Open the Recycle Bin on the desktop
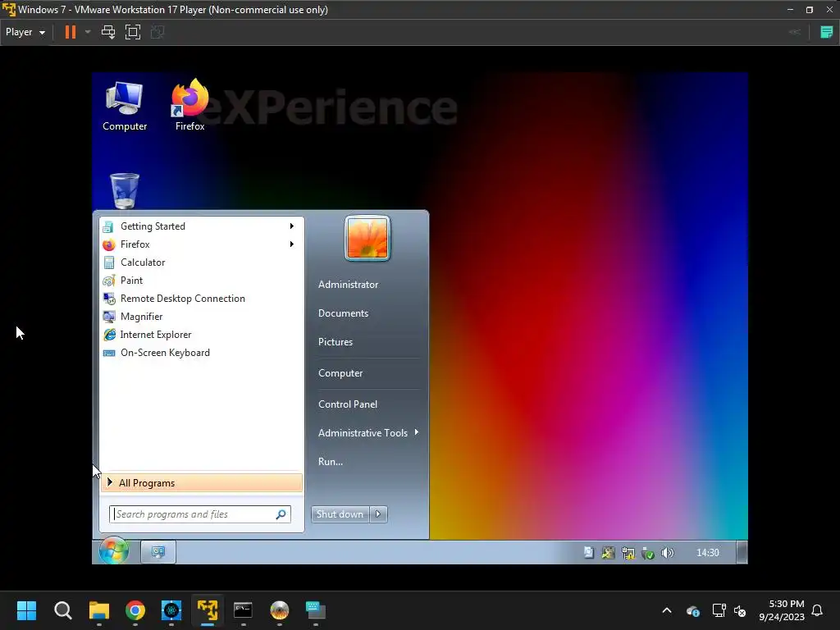The height and width of the screenshot is (630, 840). (x=125, y=190)
